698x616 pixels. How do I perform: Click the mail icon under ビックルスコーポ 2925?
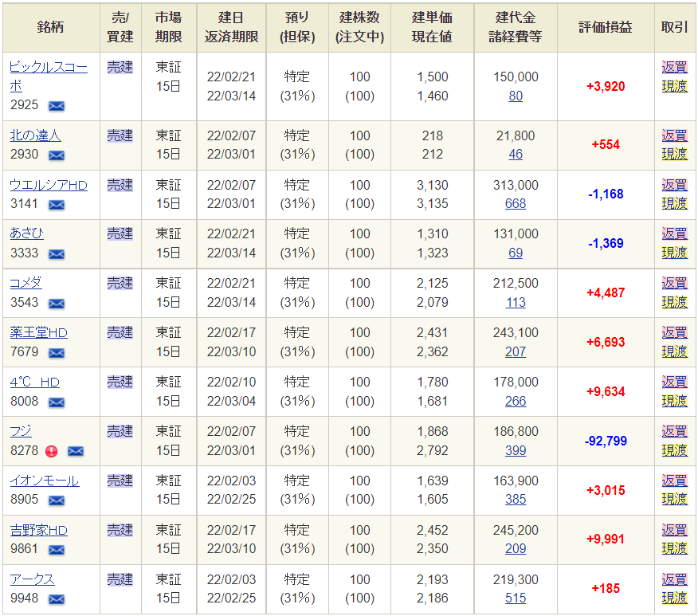56,105
